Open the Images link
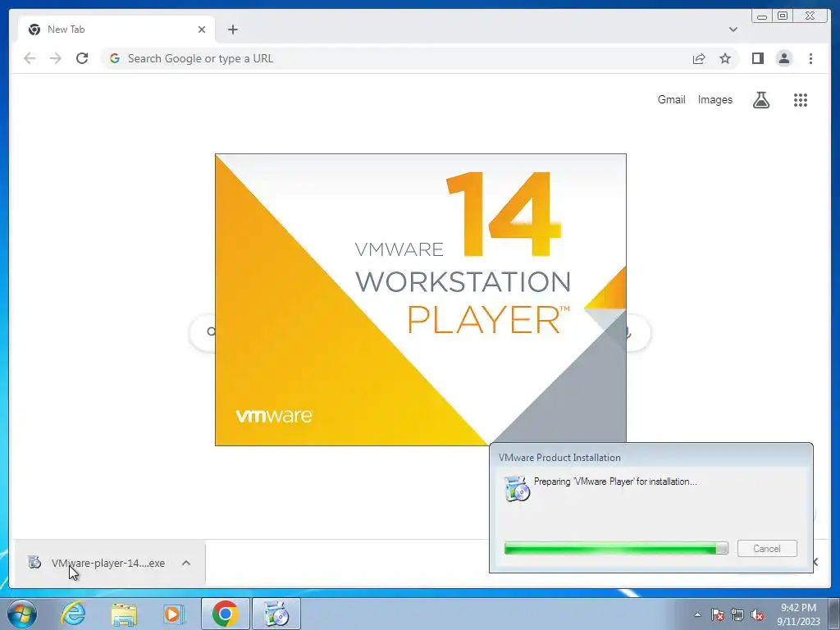 pos(714,99)
